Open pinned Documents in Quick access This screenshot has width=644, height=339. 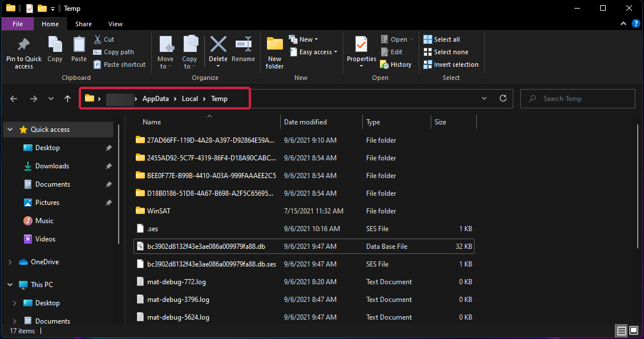tap(52, 184)
